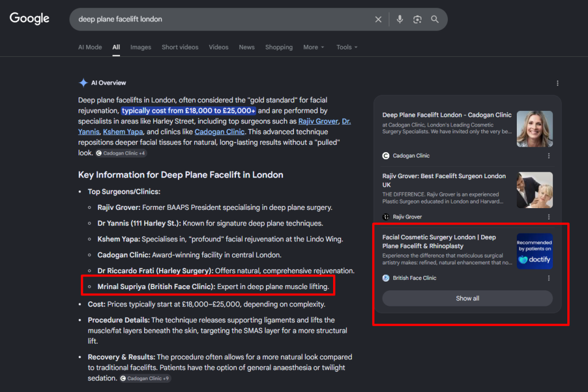Open options menu for Cadogan Clinic card
The height and width of the screenshot is (392, 588).
(548, 156)
